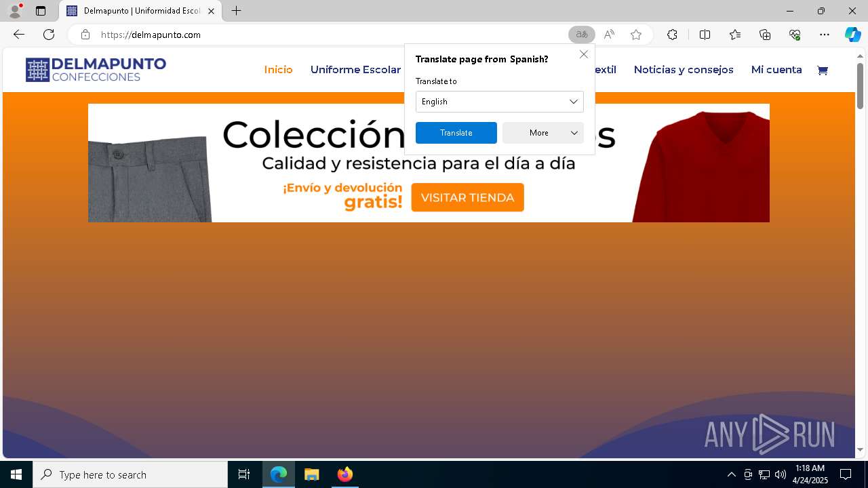Screen dimensions: 868x488
Task: Click the Delmapunto Confecciones logo
Action: coord(96,70)
